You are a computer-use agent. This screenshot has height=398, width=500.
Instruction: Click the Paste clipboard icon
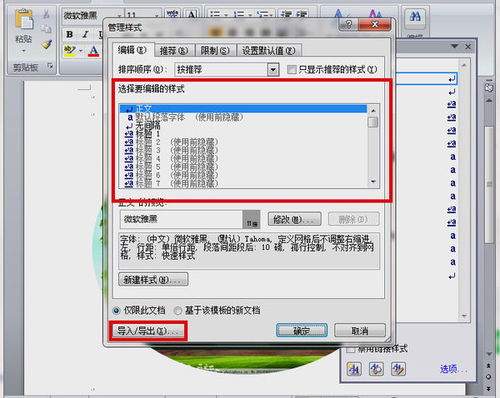coord(24,19)
